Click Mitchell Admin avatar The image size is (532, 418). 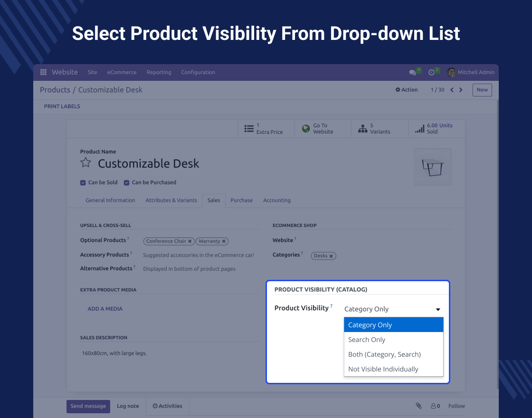pos(451,72)
